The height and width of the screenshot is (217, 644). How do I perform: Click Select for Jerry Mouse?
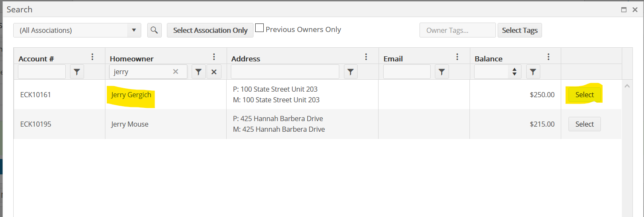tap(584, 124)
